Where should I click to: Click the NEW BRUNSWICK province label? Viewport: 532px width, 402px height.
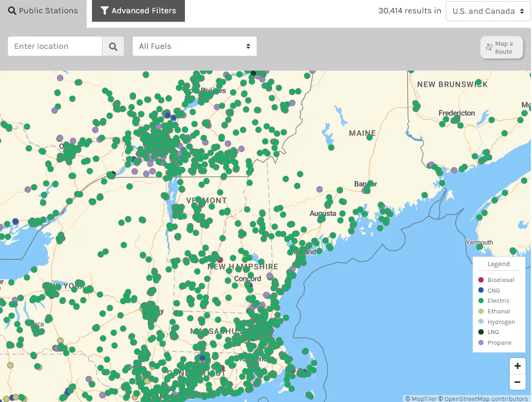(x=452, y=84)
